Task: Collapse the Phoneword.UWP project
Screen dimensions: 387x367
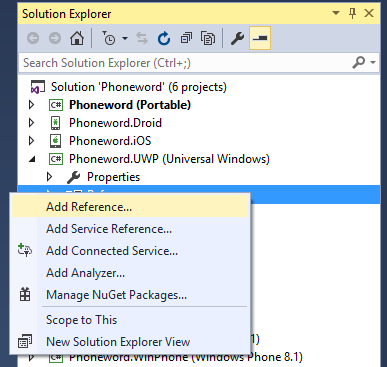Action: (32, 160)
